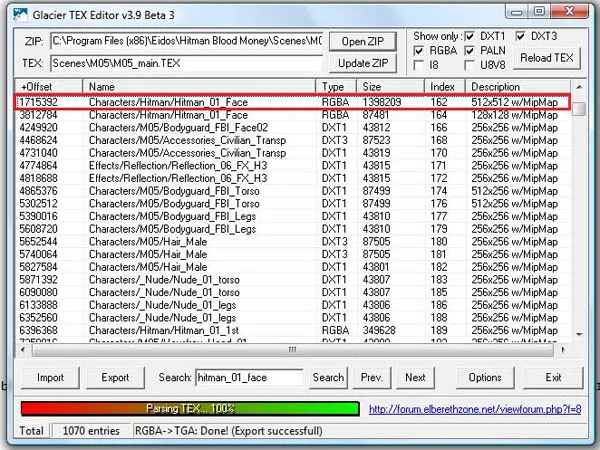Click the Parsing TEX progress bar

click(x=190, y=409)
